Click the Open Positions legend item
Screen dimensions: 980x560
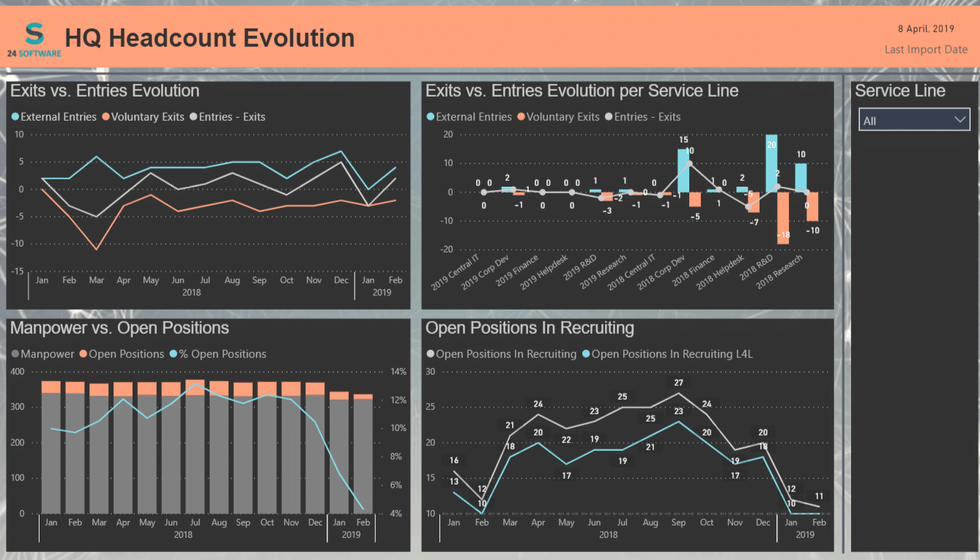(122, 354)
